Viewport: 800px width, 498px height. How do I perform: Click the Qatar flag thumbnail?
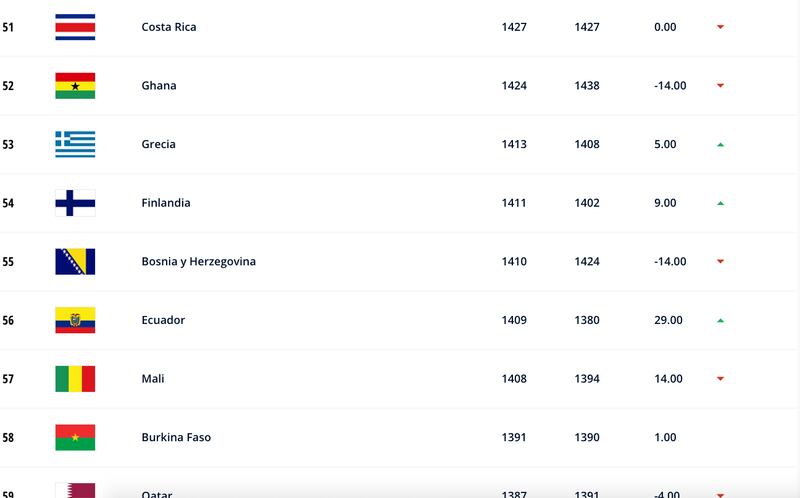[75, 490]
